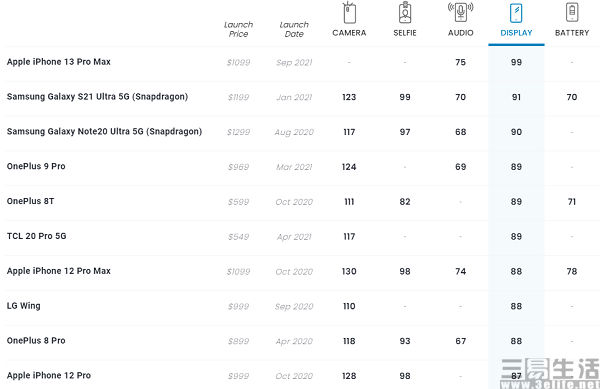The width and height of the screenshot is (600, 389).
Task: Sort by Launch Price header
Action: pos(238,29)
